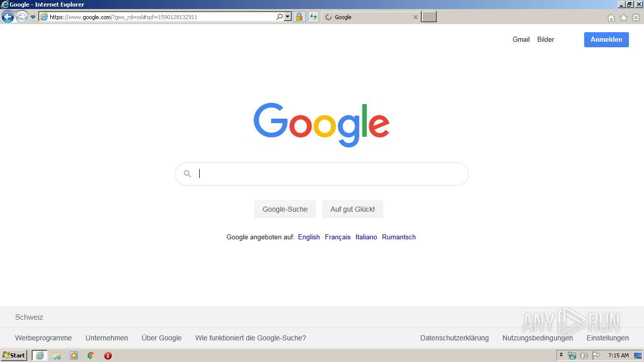Image resolution: width=644 pixels, height=362 pixels.
Task: Click the Google-Suche button
Action: [x=285, y=209]
